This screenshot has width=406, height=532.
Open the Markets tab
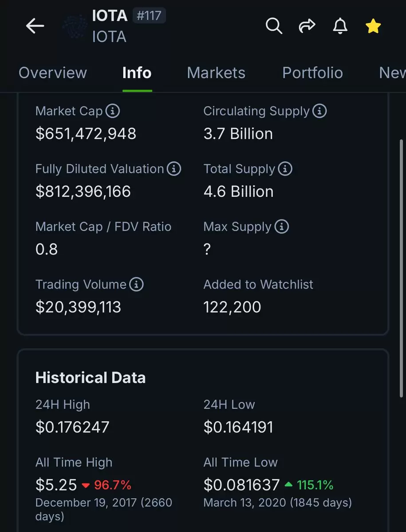[216, 73]
